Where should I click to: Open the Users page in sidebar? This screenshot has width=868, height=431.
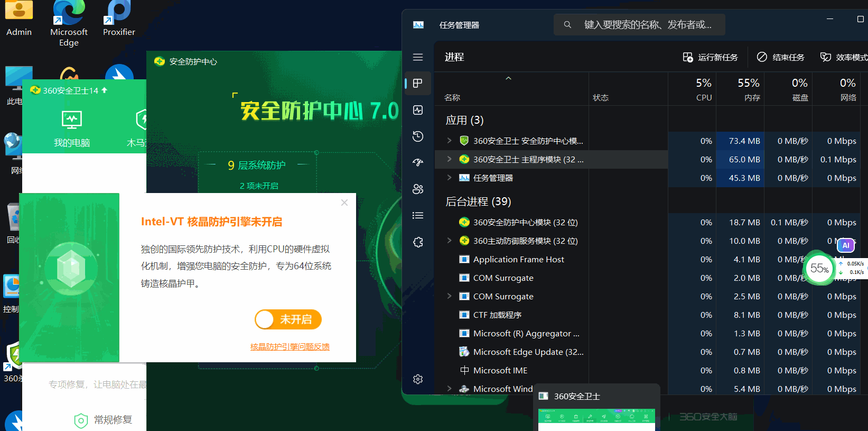[x=418, y=189]
